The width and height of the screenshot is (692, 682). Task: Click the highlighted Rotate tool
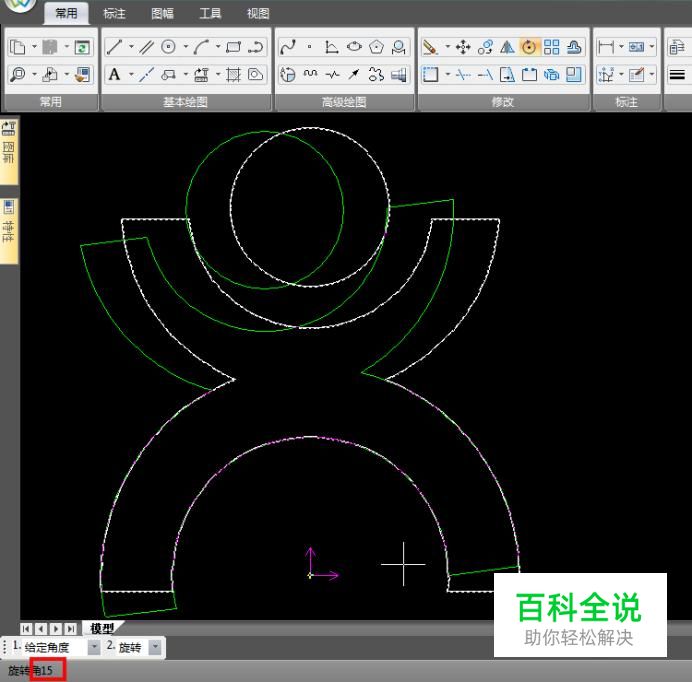529,47
